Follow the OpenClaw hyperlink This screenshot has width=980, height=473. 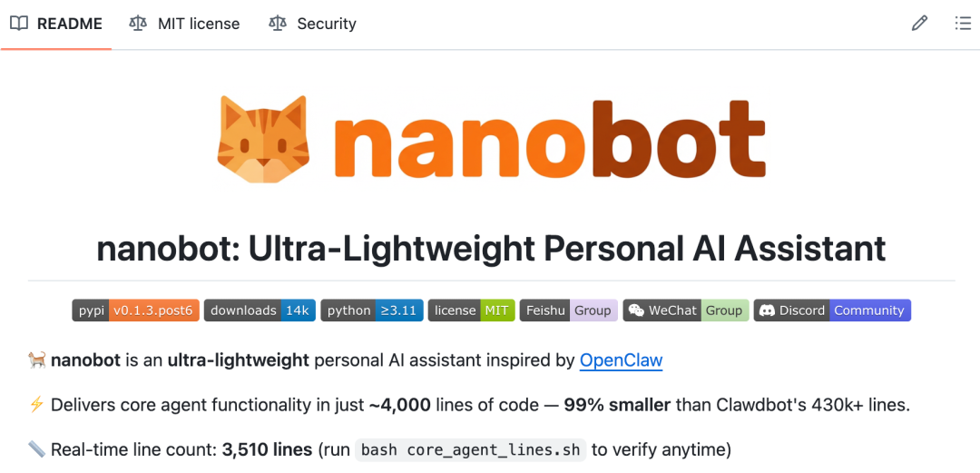click(x=621, y=360)
